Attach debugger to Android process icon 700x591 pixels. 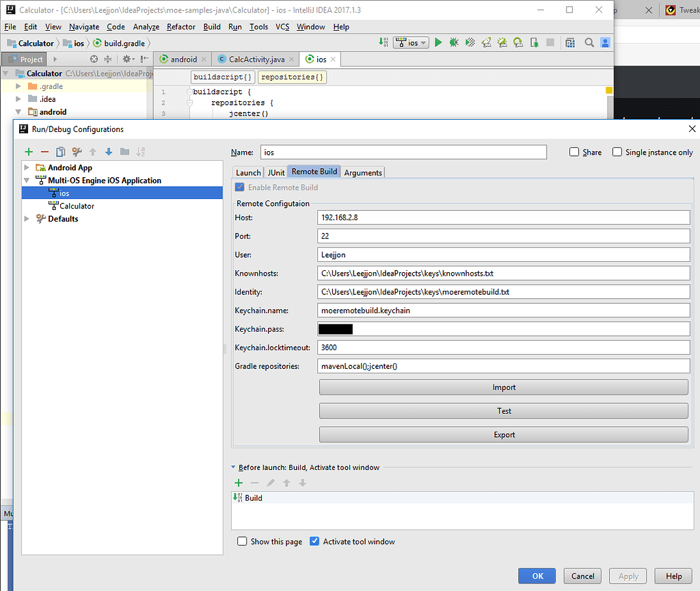(535, 42)
